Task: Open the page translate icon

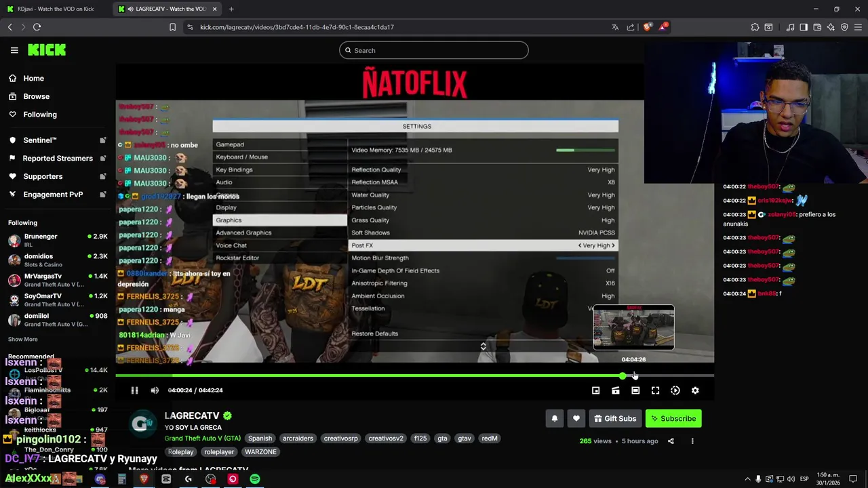Action: click(615, 27)
